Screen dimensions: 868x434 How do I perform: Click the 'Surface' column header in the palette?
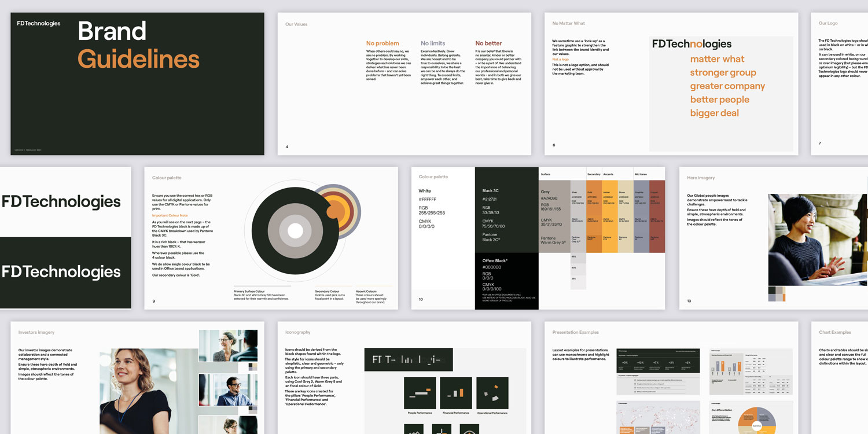[x=546, y=174]
